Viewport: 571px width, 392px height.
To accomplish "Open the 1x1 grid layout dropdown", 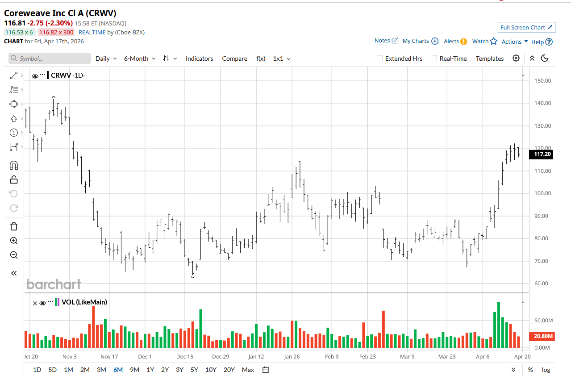I will (282, 58).
